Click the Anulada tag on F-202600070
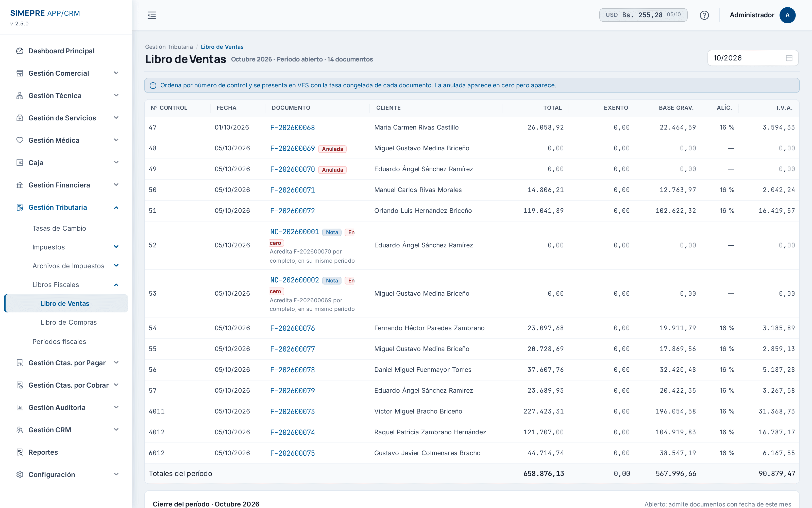 [x=332, y=170]
